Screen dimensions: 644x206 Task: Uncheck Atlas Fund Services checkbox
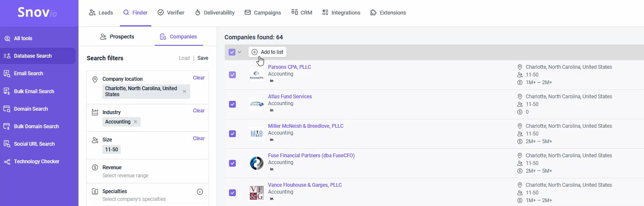coord(232,104)
